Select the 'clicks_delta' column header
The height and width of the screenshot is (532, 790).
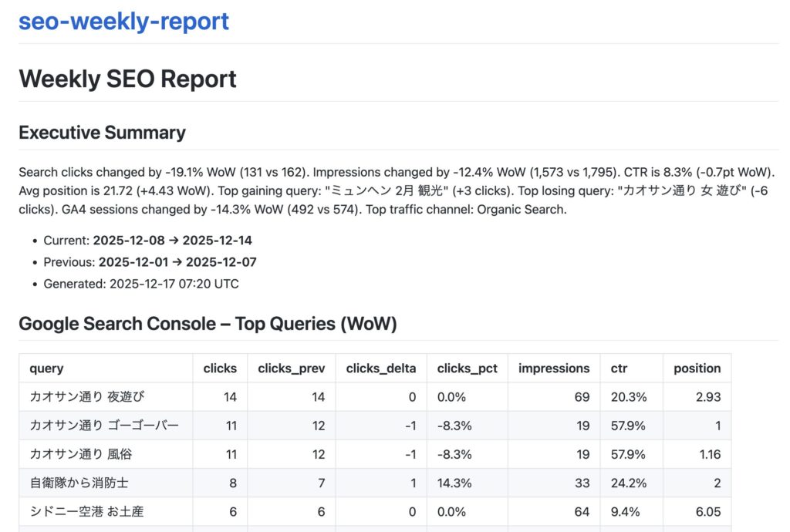pyautogui.click(x=381, y=369)
